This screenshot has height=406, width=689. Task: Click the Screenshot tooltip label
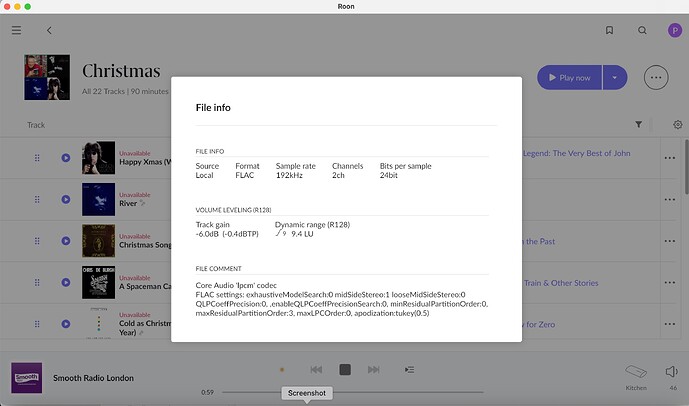307,393
